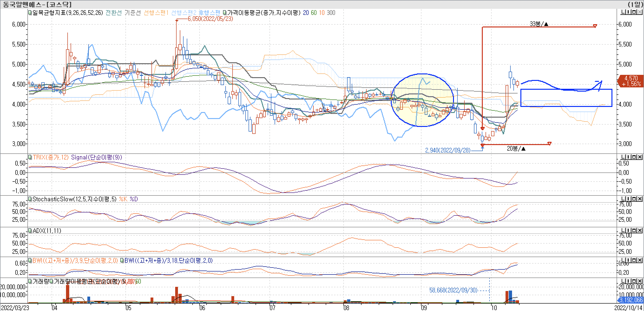Click the L icon in the price pane
Image resolution: width=644 pixels, height=311 pixels.
623,12
